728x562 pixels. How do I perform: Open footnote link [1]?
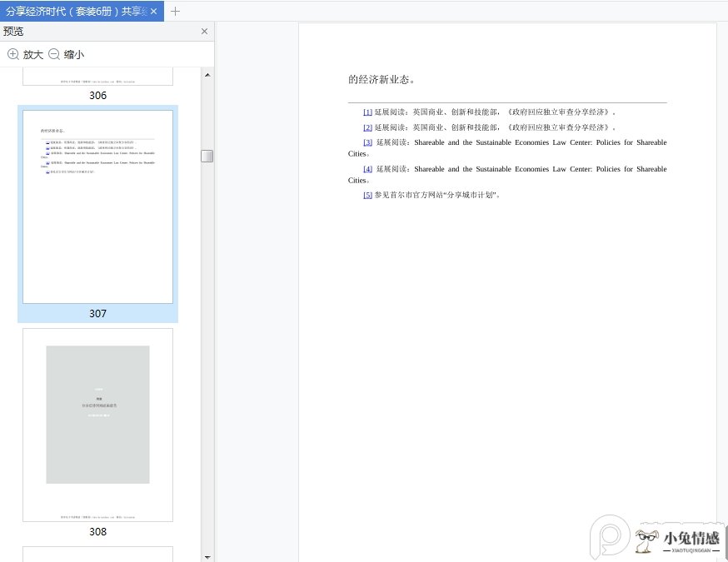pos(367,112)
